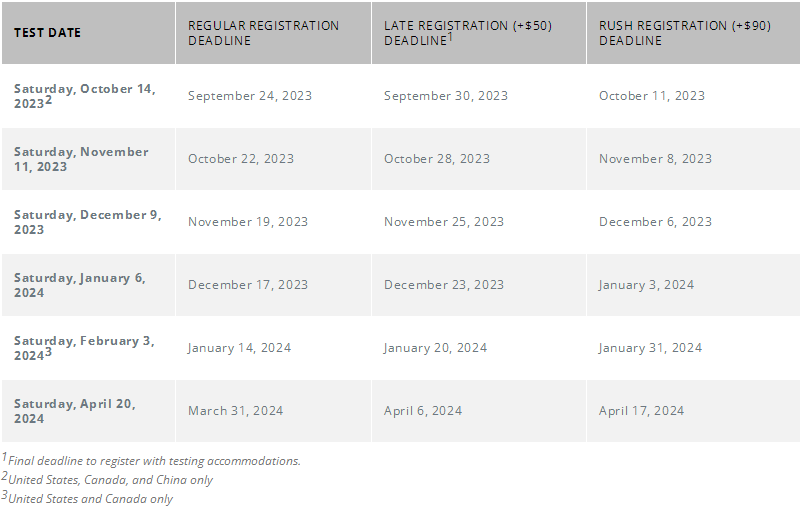This screenshot has height=512, width=802.
Task: Select the Saturday, December 9, 2023 test date
Action: [x=87, y=222]
